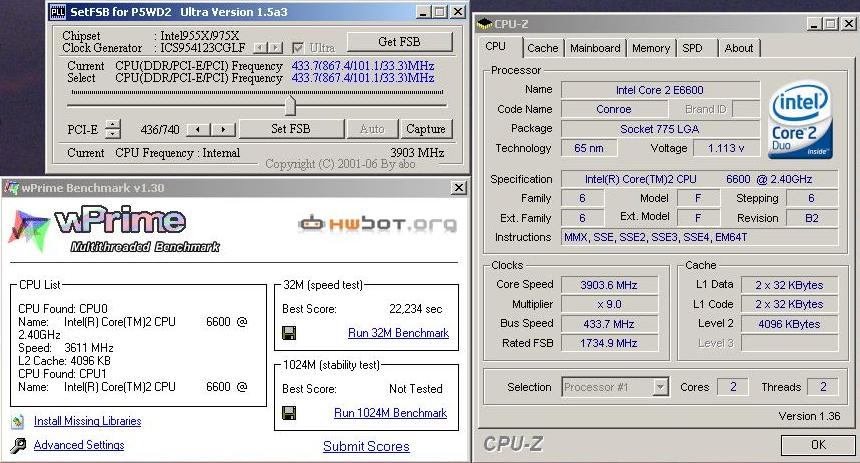The width and height of the screenshot is (860, 463).
Task: Close the wPrime Benchmark window
Action: (459, 188)
